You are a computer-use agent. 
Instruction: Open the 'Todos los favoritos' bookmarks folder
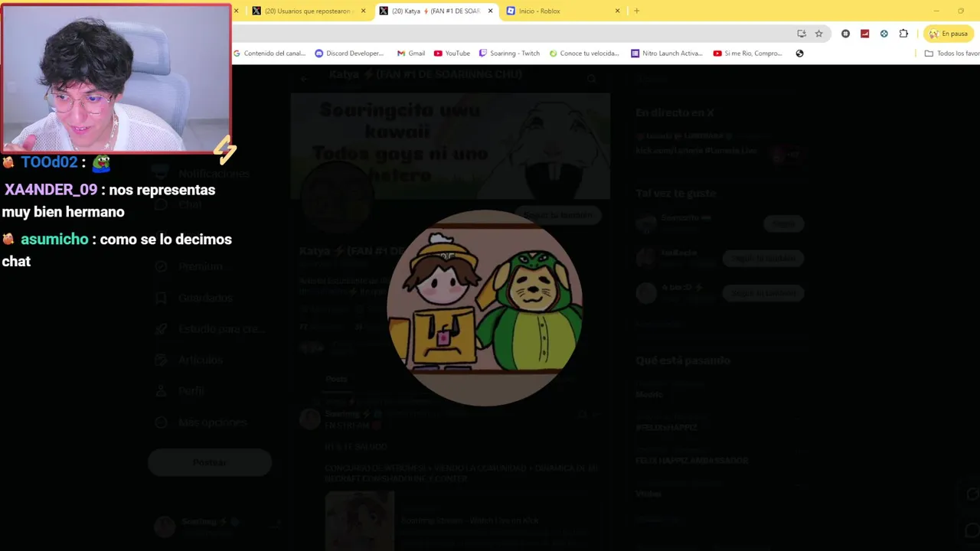coord(952,54)
